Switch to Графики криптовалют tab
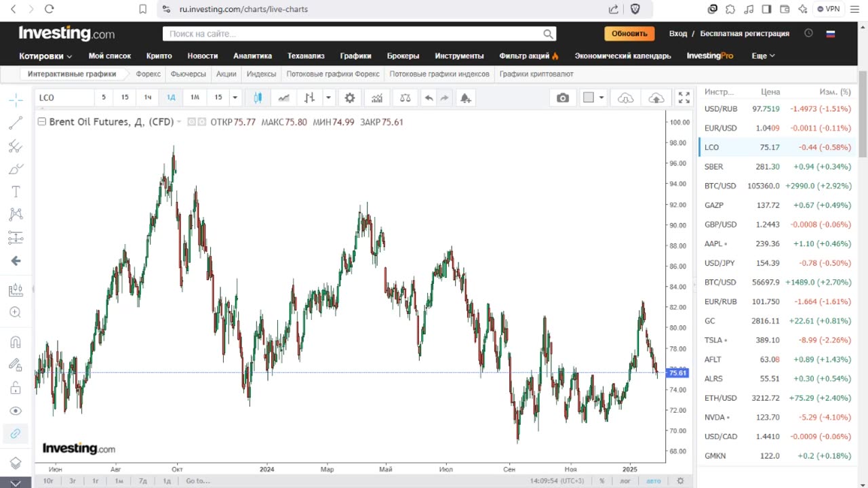The width and height of the screenshot is (868, 488). coord(536,74)
